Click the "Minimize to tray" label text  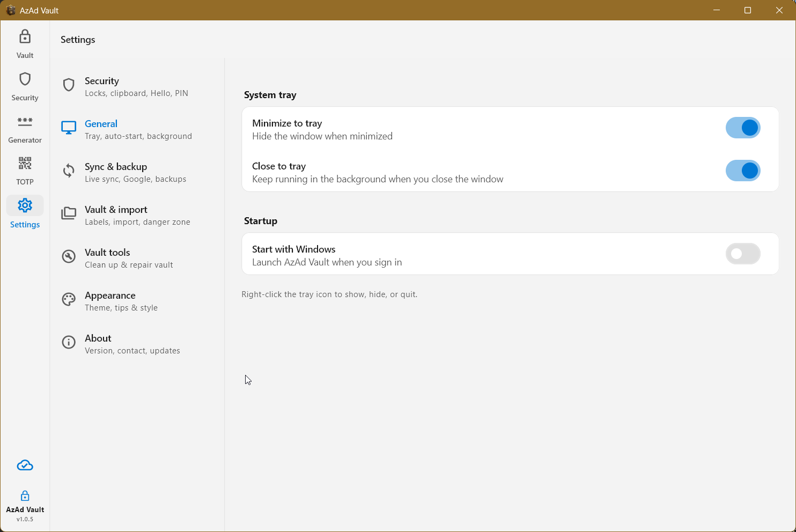287,123
